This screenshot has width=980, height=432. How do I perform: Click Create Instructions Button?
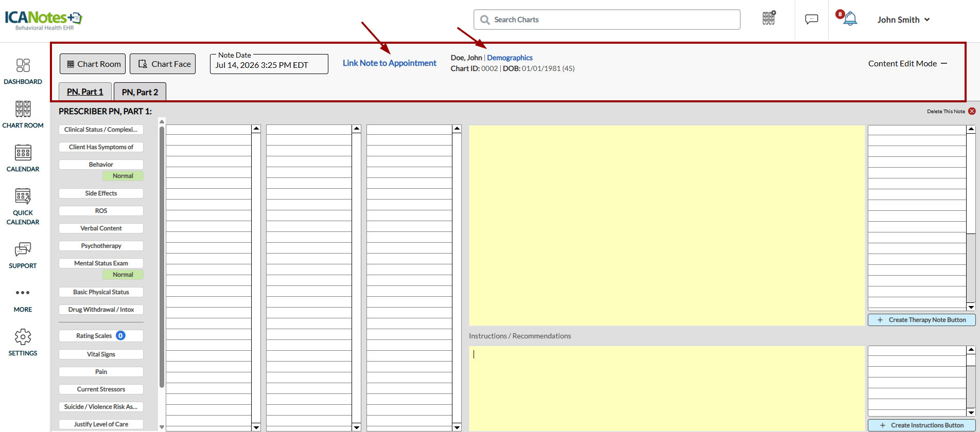coord(922,425)
